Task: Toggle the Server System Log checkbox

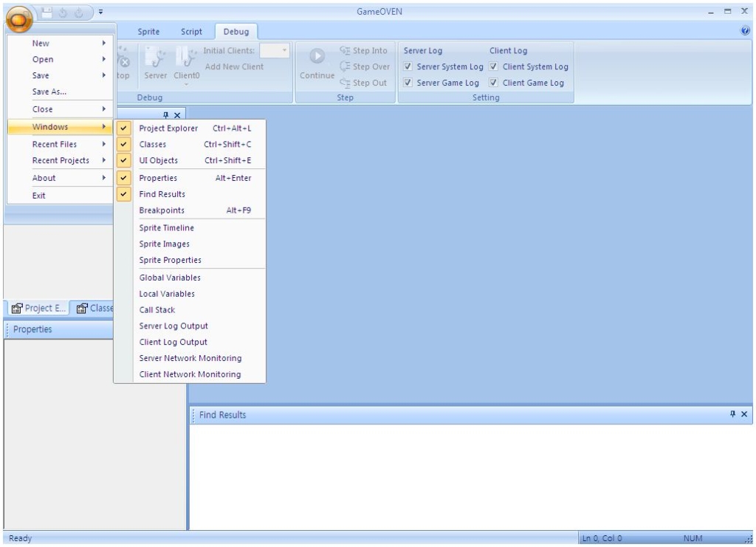Action: (408, 66)
